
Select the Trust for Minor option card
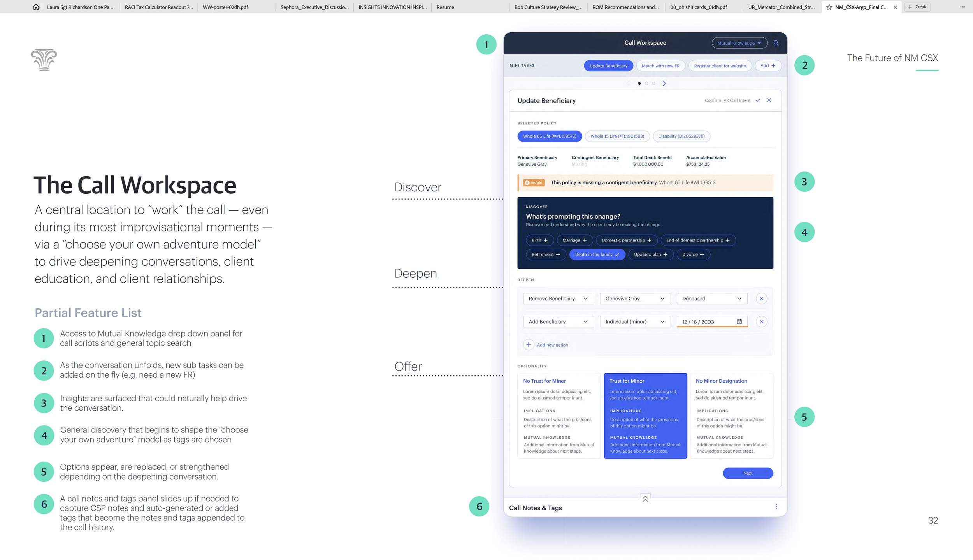pos(645,415)
